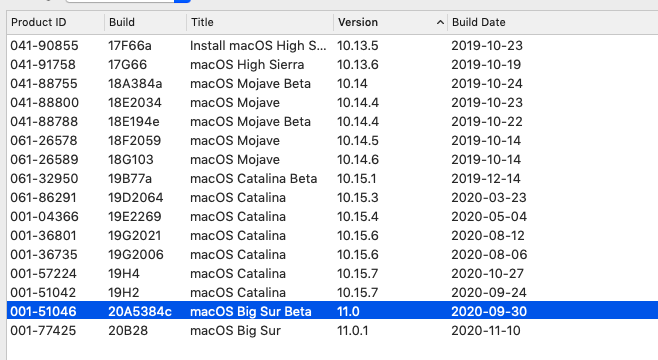Sort by Product ID column header

click(39, 22)
